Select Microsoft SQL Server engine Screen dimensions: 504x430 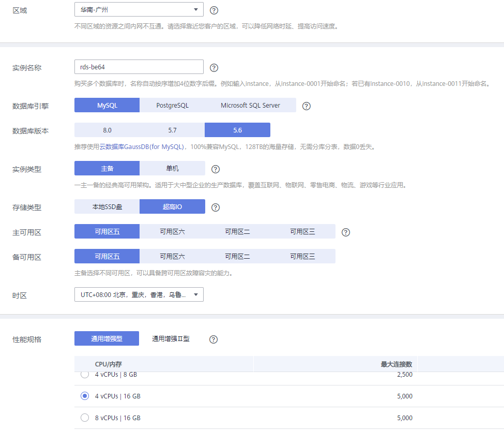tap(250, 105)
